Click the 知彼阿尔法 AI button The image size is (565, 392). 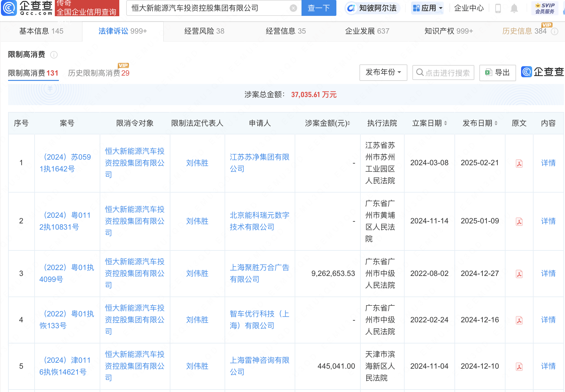[x=372, y=8]
